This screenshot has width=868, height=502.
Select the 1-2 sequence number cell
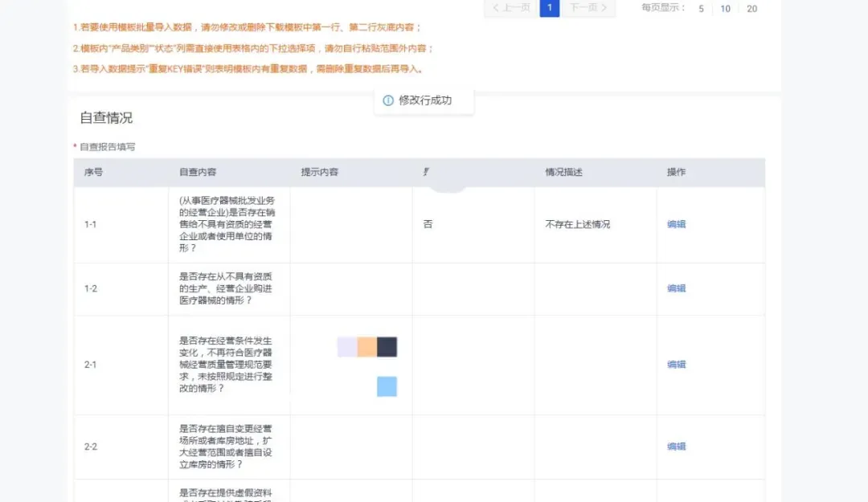coord(90,288)
